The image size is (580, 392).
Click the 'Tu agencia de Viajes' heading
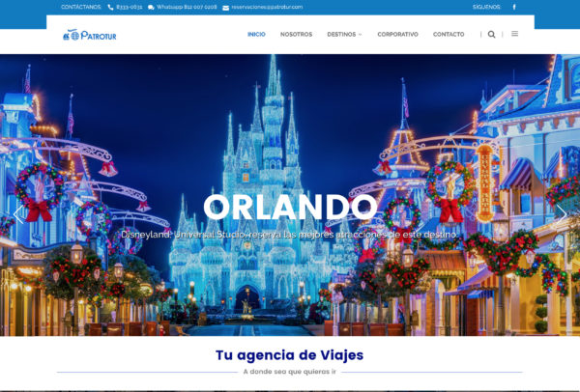click(290, 355)
